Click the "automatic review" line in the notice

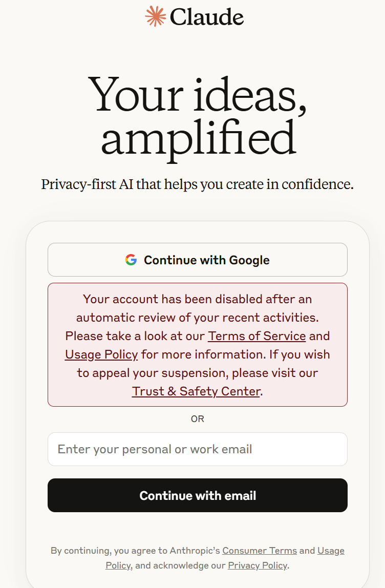[198, 317]
